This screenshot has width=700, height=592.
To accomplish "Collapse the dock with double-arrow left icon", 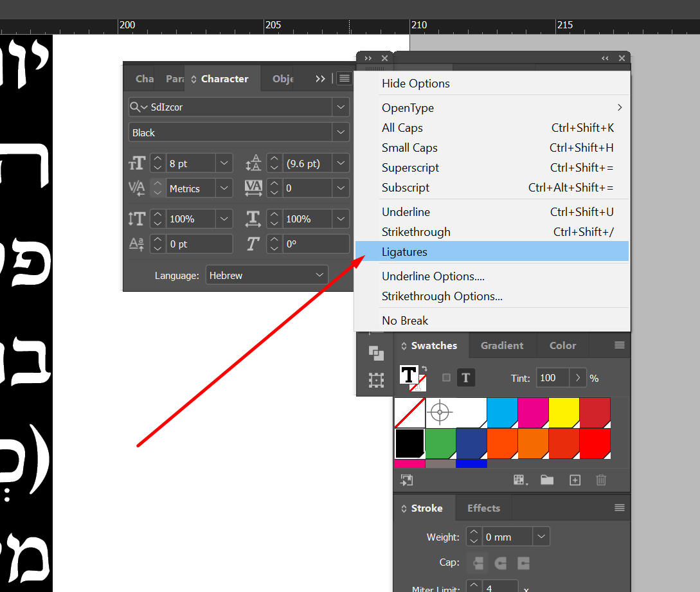I will 605,58.
